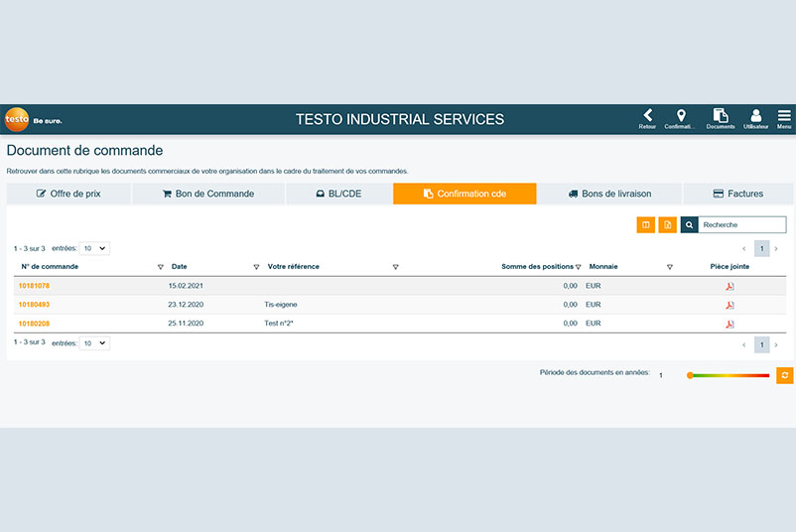The width and height of the screenshot is (796, 532).
Task: Open the Confirmati... location pin icon
Action: click(x=680, y=119)
